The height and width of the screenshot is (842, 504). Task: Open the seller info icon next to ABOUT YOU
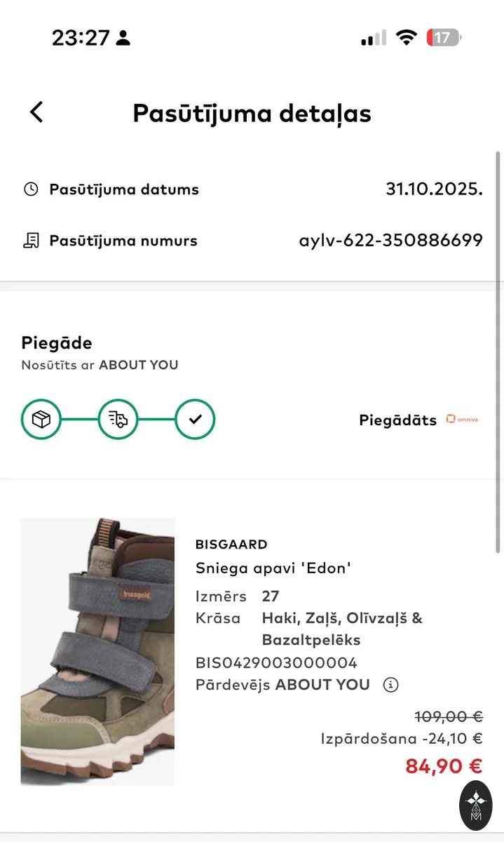point(390,685)
